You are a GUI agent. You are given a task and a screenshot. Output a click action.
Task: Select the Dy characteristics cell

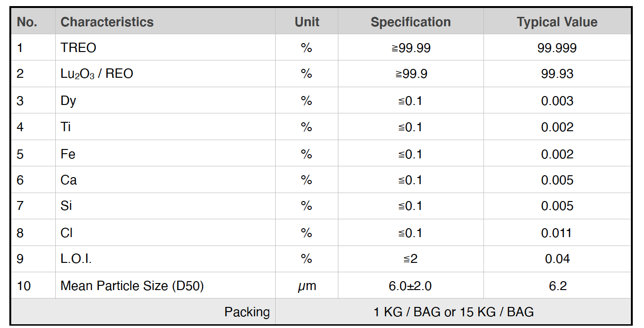pos(68,101)
